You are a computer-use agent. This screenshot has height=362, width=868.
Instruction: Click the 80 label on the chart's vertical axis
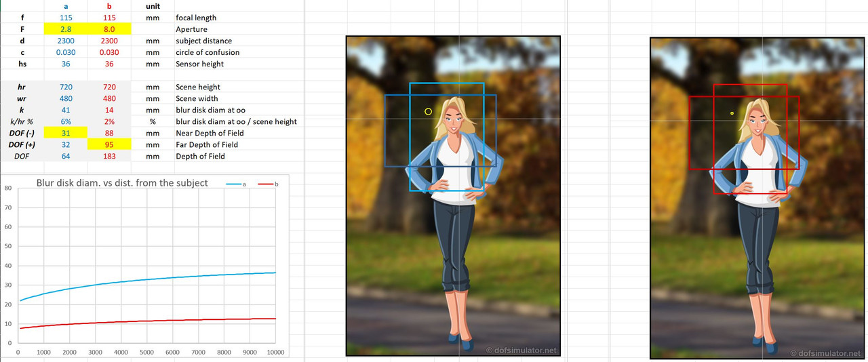point(7,188)
